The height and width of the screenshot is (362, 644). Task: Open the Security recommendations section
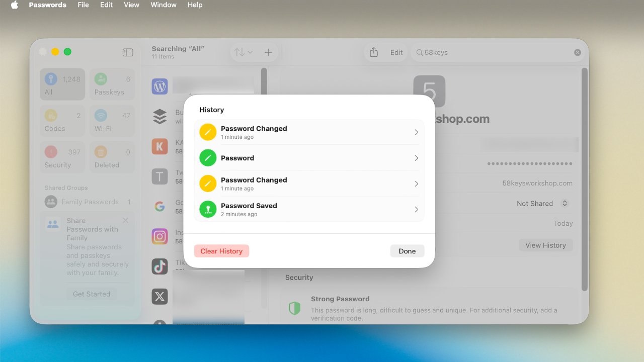pyautogui.click(x=62, y=157)
